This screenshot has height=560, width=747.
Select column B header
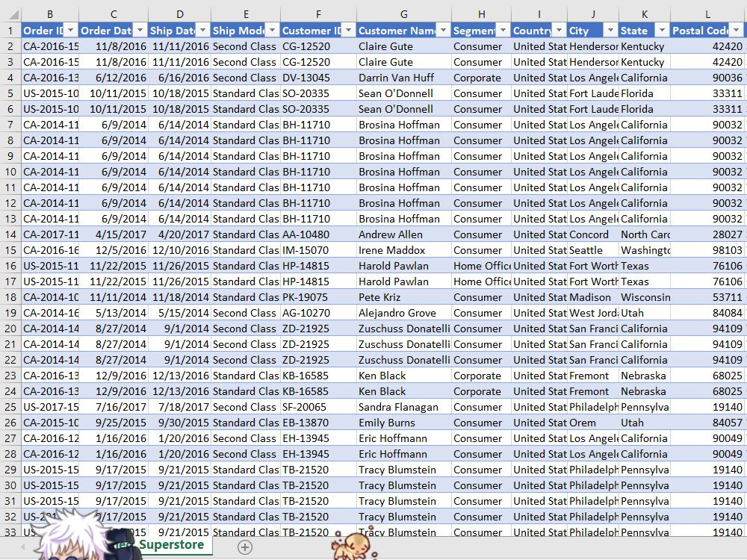tap(50, 14)
